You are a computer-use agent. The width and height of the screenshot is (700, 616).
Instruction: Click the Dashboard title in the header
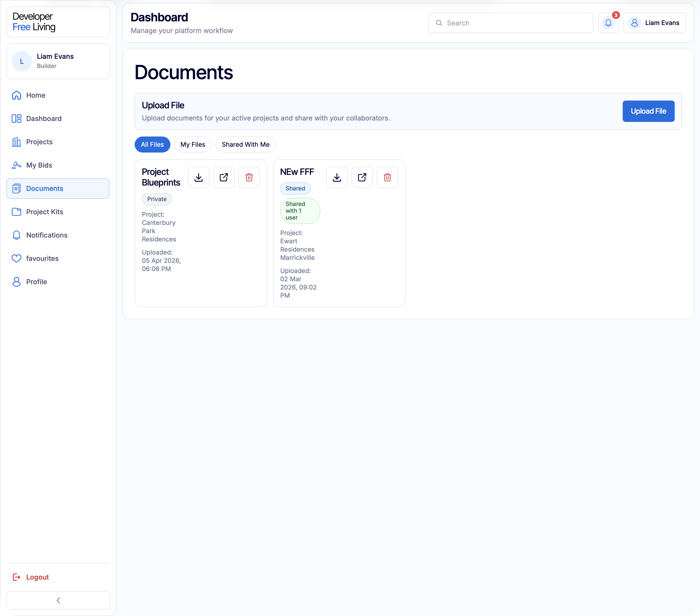(x=159, y=17)
